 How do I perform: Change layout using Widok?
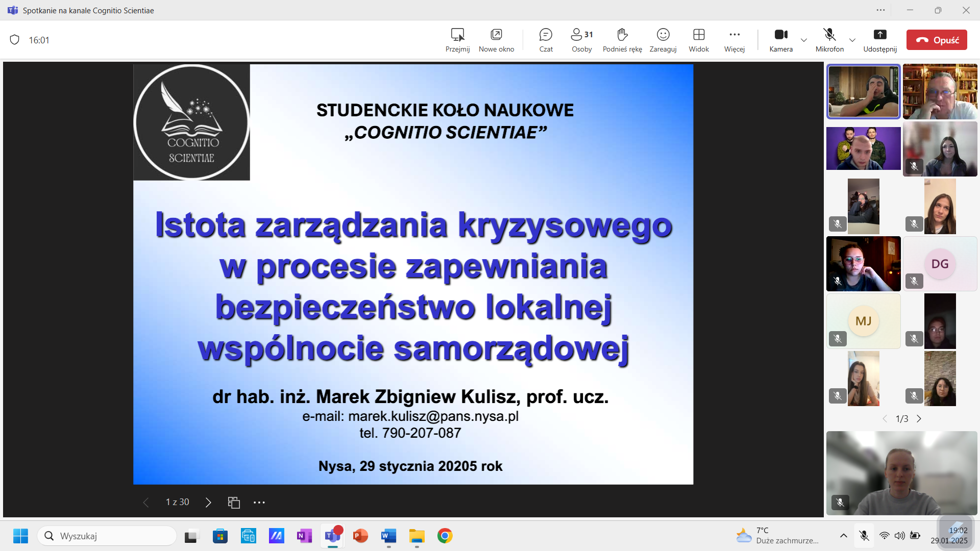click(699, 40)
